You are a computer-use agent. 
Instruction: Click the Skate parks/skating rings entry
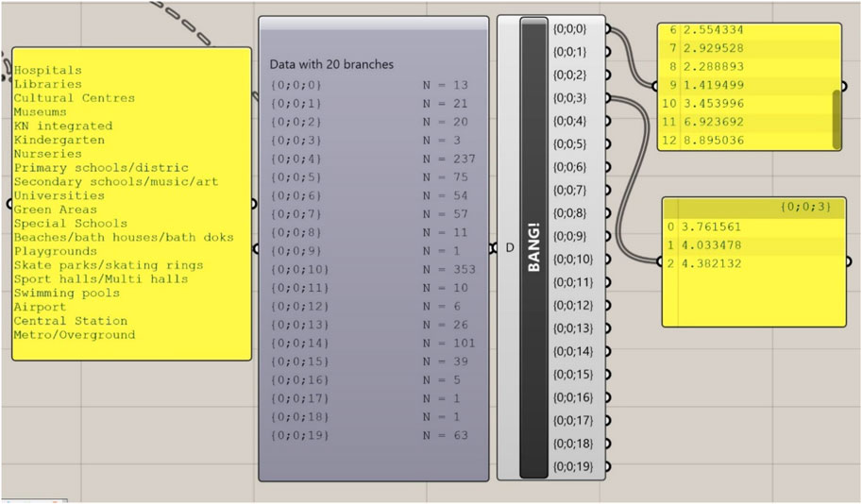109,265
